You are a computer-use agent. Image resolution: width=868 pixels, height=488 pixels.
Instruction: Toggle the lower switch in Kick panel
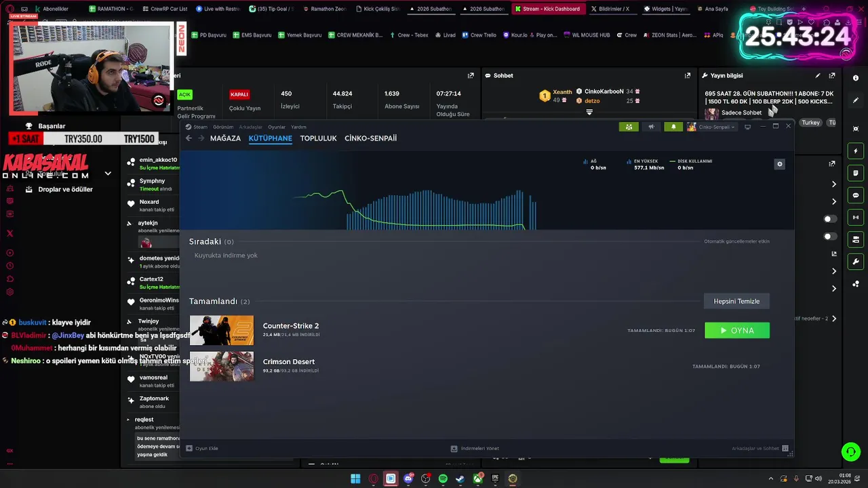tap(830, 237)
